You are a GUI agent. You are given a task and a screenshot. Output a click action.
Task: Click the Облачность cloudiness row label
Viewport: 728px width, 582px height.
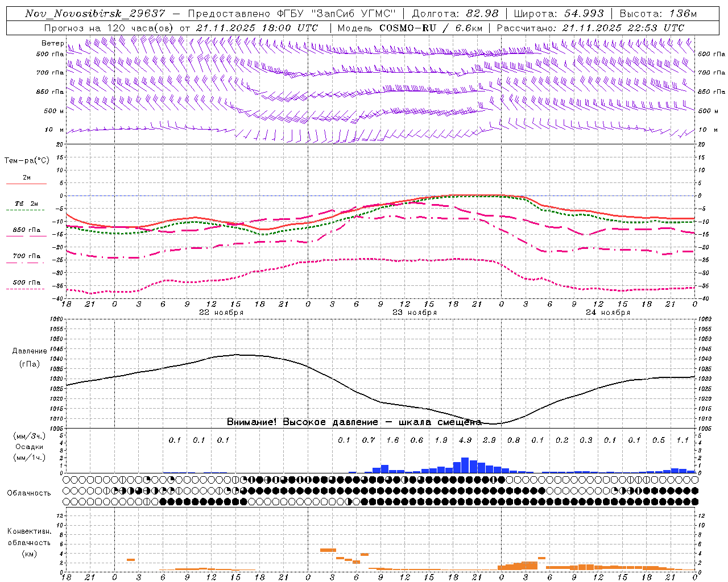pos(29,493)
